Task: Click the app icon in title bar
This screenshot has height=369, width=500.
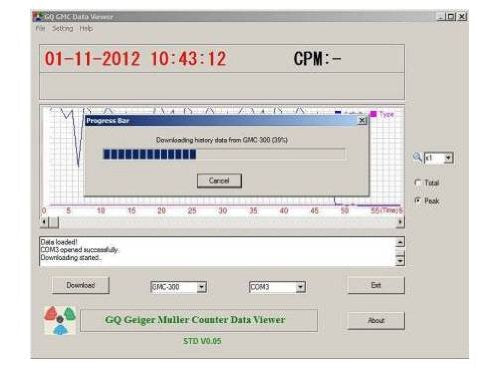Action: [38, 16]
